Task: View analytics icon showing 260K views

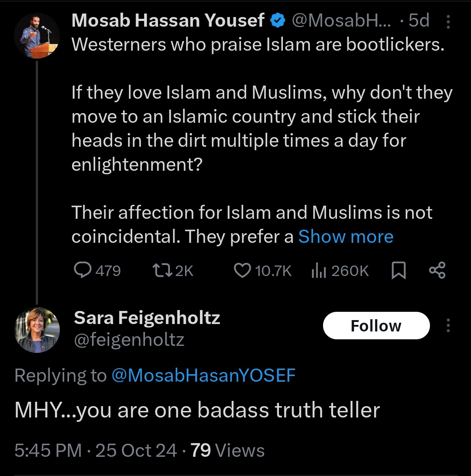Action: [318, 271]
